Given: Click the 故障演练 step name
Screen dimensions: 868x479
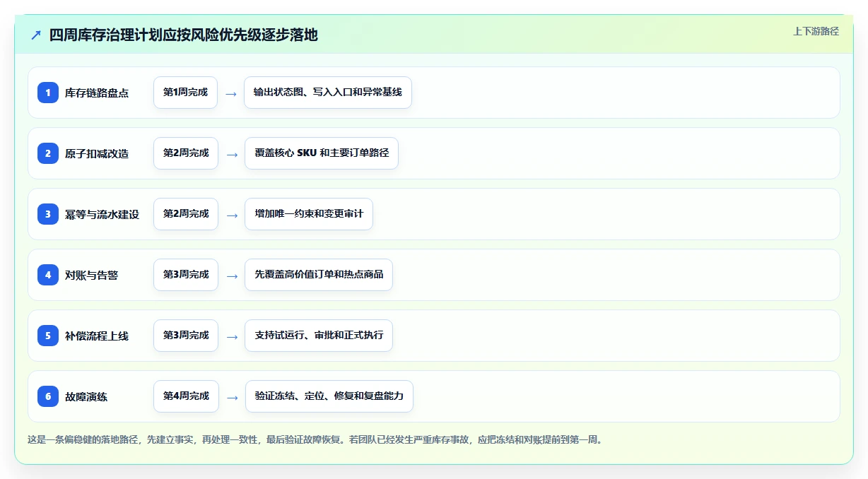Looking at the screenshot, I should 86,396.
